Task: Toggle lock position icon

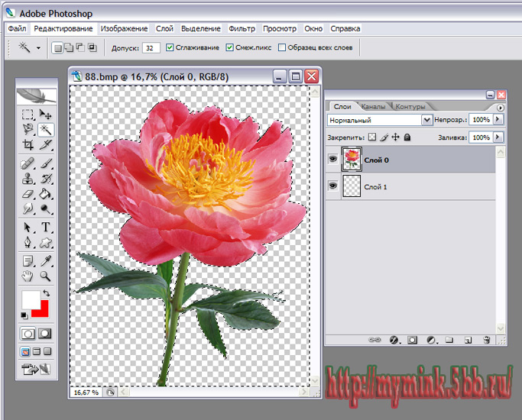Action: click(395, 137)
